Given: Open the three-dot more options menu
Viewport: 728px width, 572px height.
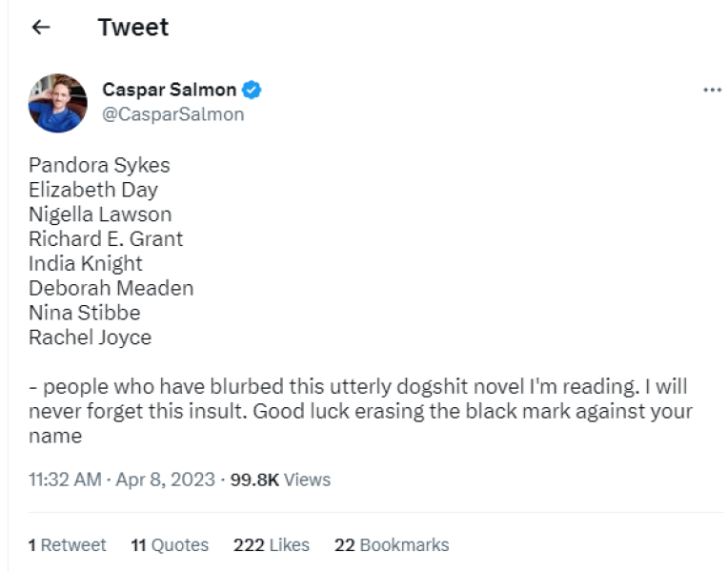Looking at the screenshot, I should (711, 90).
